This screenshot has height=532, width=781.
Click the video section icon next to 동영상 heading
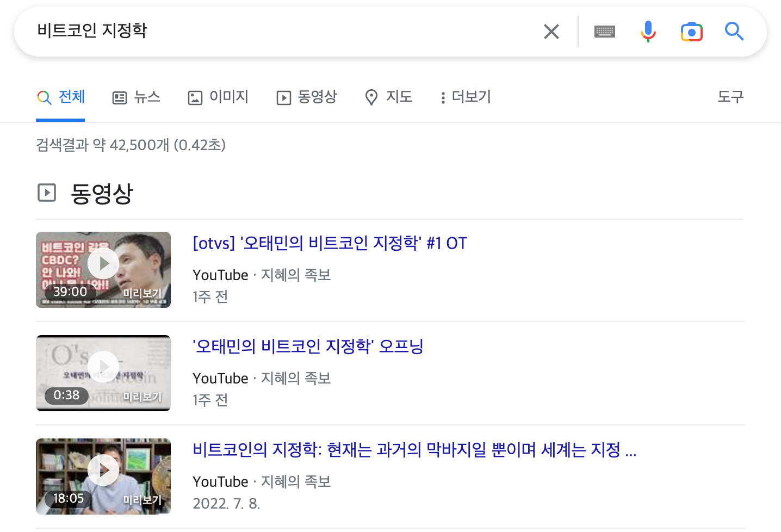pos(47,193)
